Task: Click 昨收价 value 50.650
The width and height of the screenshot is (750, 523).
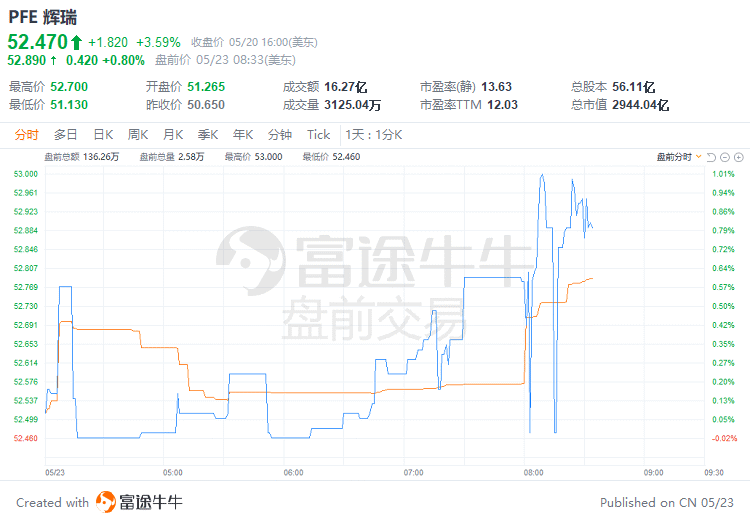Action: 206,105
